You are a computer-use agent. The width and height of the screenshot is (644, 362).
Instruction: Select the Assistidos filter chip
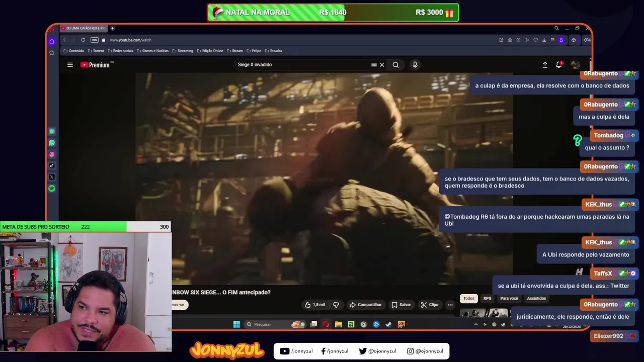536,299
